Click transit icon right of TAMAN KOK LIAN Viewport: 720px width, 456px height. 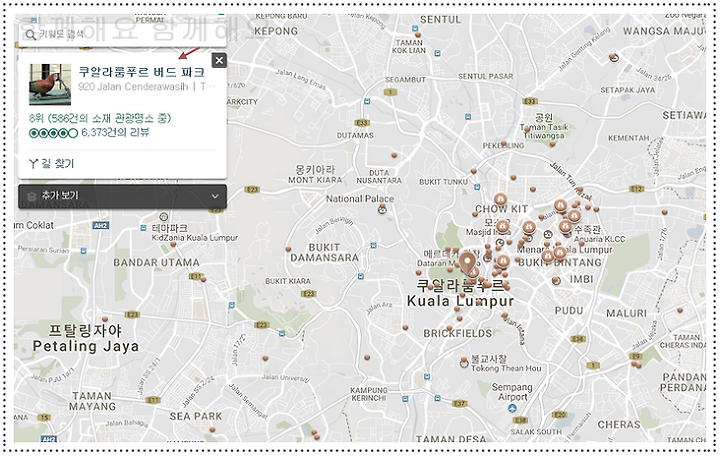pos(437,53)
